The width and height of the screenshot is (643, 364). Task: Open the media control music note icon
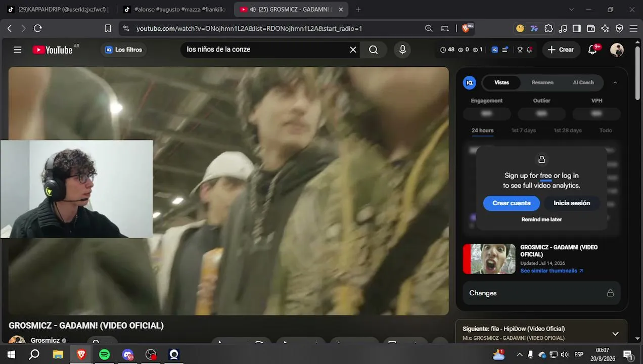tap(563, 28)
